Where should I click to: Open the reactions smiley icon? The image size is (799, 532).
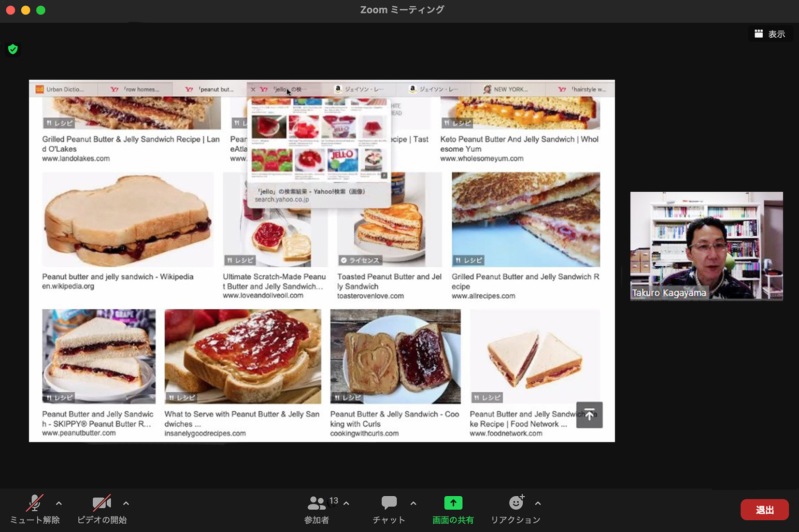[x=516, y=503]
